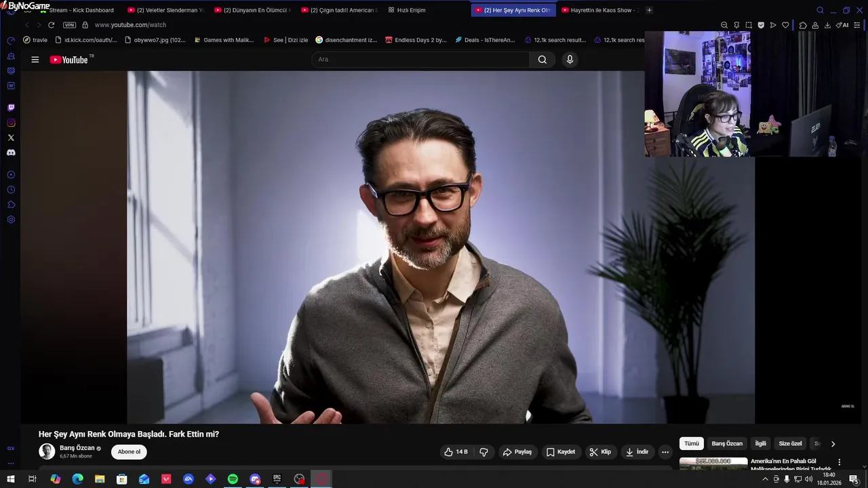
Task: Switch to Çılgın tadı!! American tab
Action: coord(339,10)
